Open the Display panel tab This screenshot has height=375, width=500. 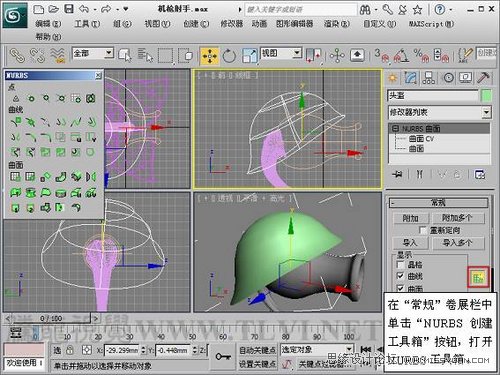point(465,78)
